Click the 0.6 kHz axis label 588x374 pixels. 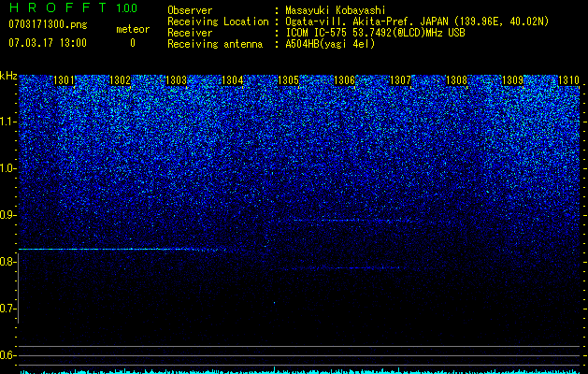pos(8,355)
